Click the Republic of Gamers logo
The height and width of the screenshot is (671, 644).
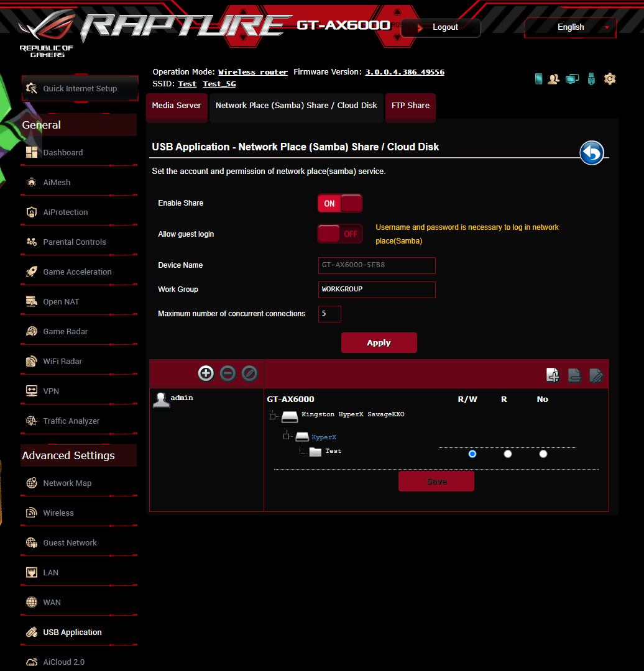[x=47, y=34]
